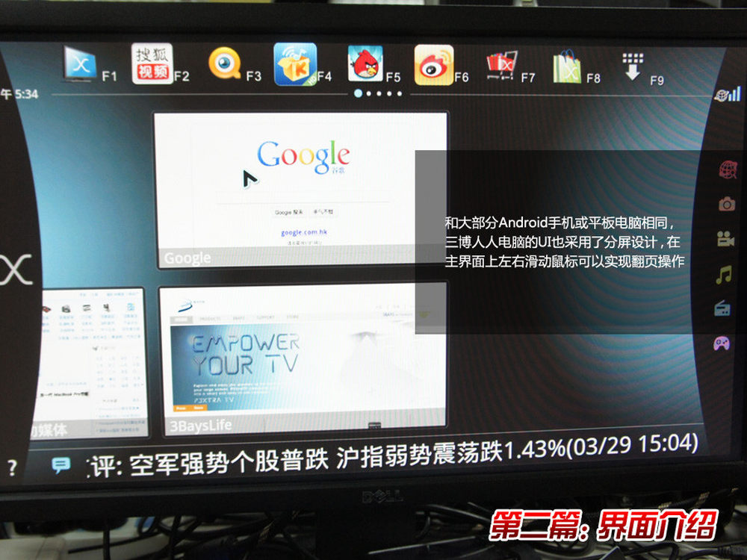Open the Google page thumbnail
Screen dimensions: 747x560
(x=300, y=190)
